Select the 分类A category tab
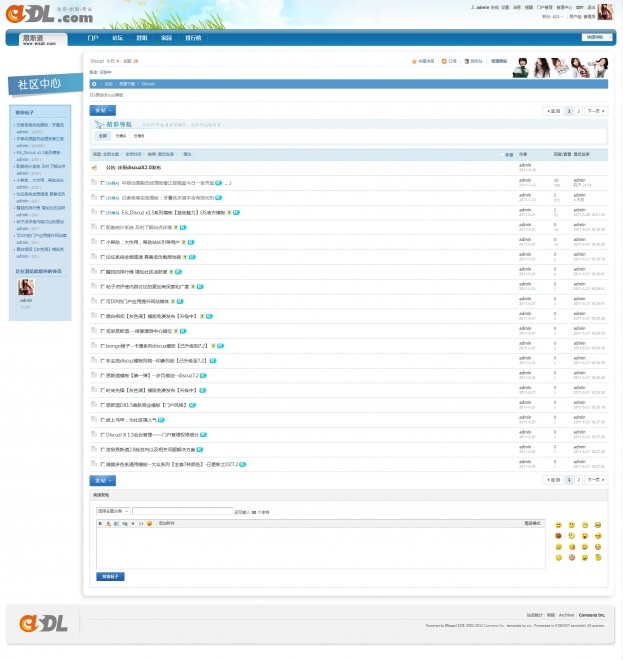 (x=121, y=136)
